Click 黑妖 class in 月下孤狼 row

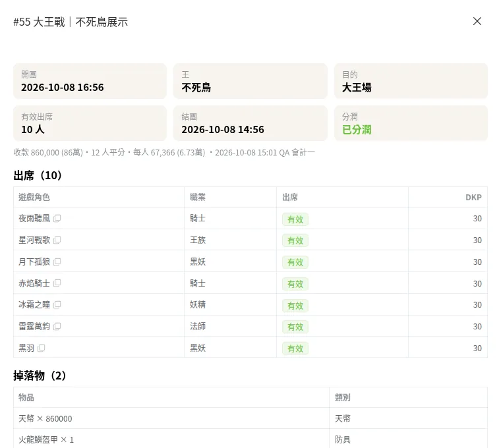click(198, 262)
